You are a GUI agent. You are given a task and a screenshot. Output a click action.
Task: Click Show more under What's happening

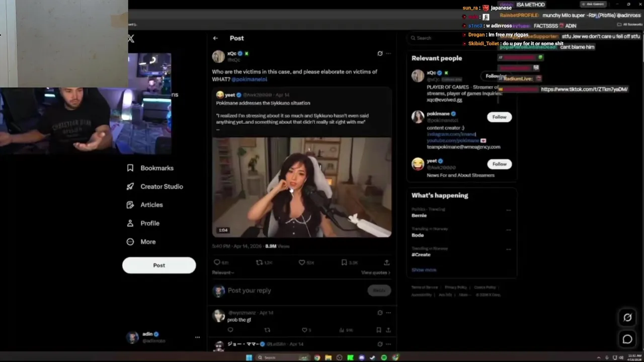click(424, 270)
